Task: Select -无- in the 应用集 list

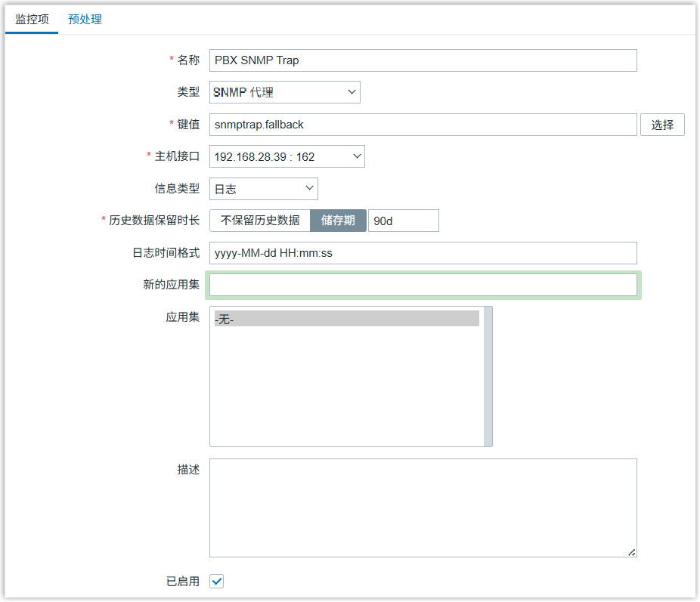Action: pos(346,319)
